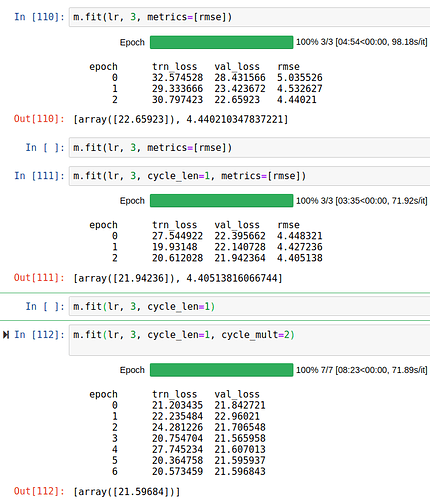Screen dimensions: 430x500
Task: Click the first Epoch progress bar
Action: coord(221,42)
